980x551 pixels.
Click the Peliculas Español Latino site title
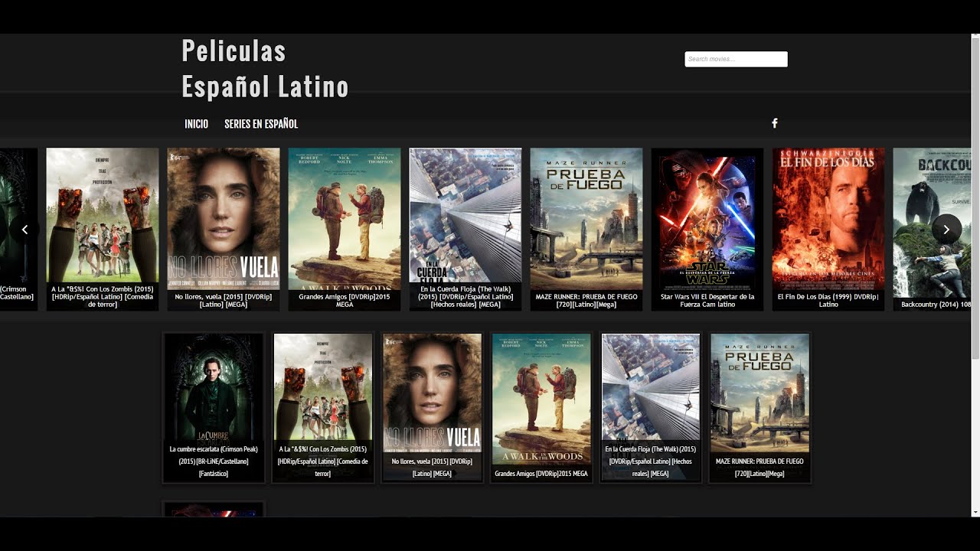pyautogui.click(x=265, y=69)
